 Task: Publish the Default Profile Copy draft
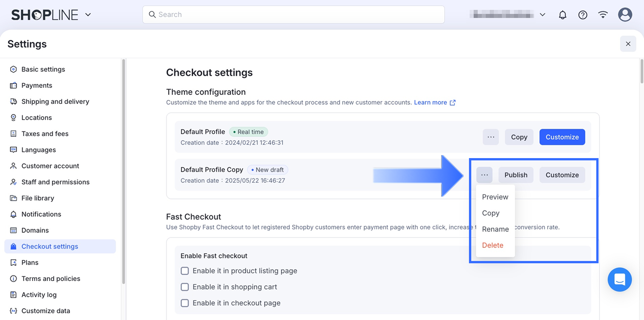point(516,175)
